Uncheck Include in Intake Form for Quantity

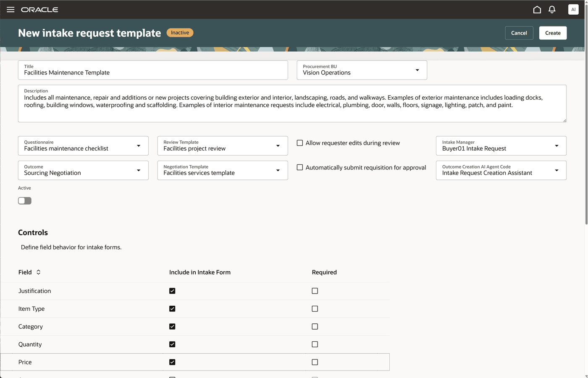click(x=172, y=344)
